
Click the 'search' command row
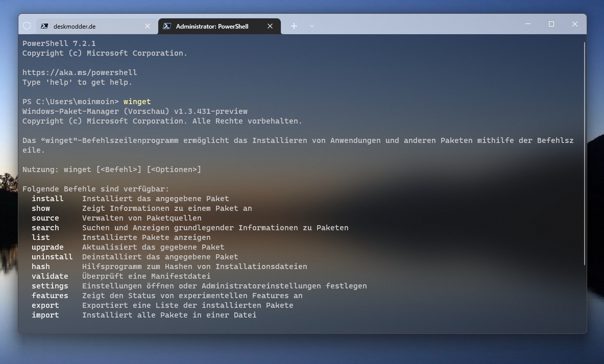pyautogui.click(x=190, y=228)
